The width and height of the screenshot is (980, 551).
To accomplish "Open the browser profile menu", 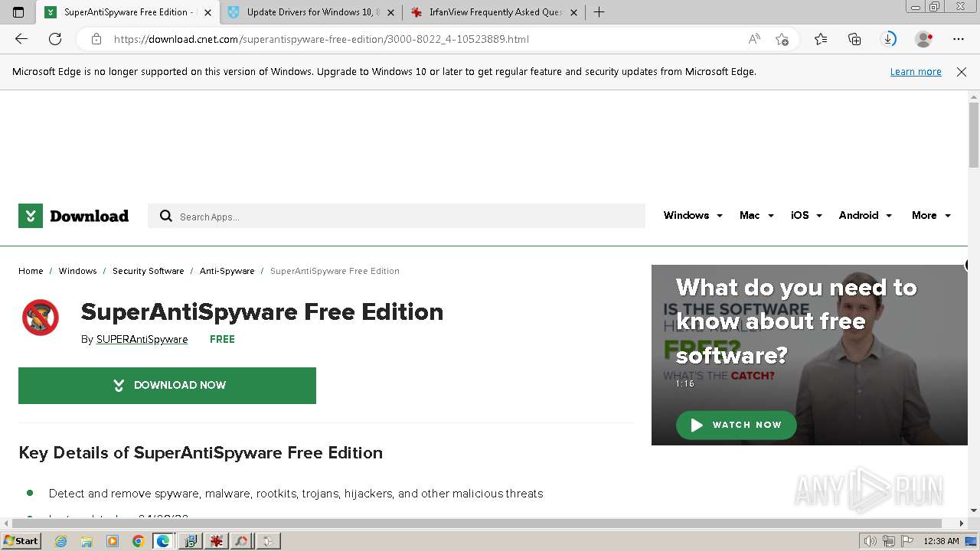I will pos(923,39).
